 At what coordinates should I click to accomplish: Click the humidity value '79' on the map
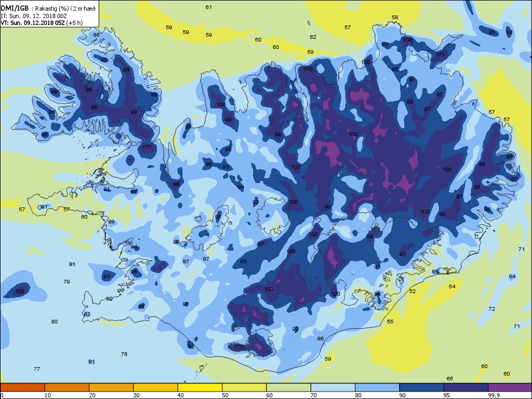pyautogui.click(x=66, y=281)
